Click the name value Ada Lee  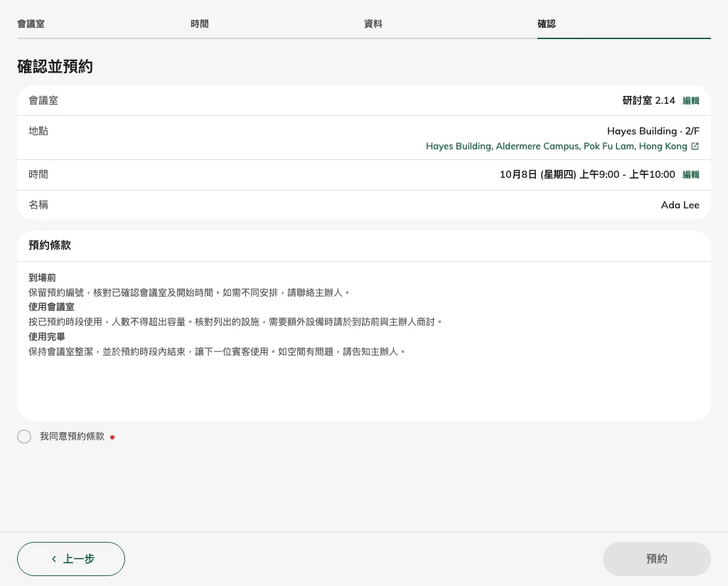point(680,205)
